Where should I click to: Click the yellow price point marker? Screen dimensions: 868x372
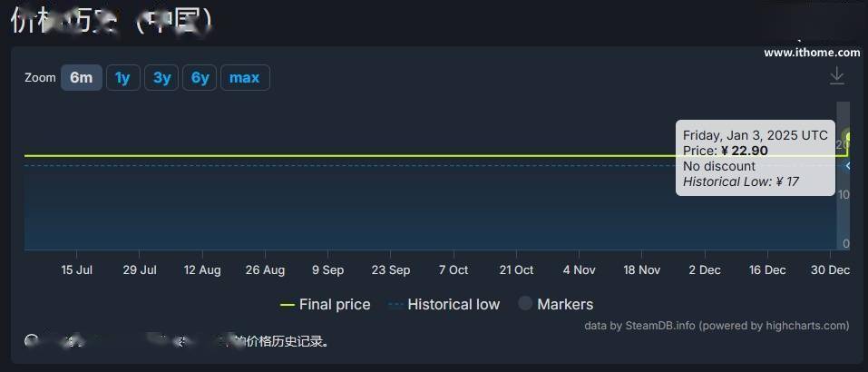pyautogui.click(x=847, y=136)
